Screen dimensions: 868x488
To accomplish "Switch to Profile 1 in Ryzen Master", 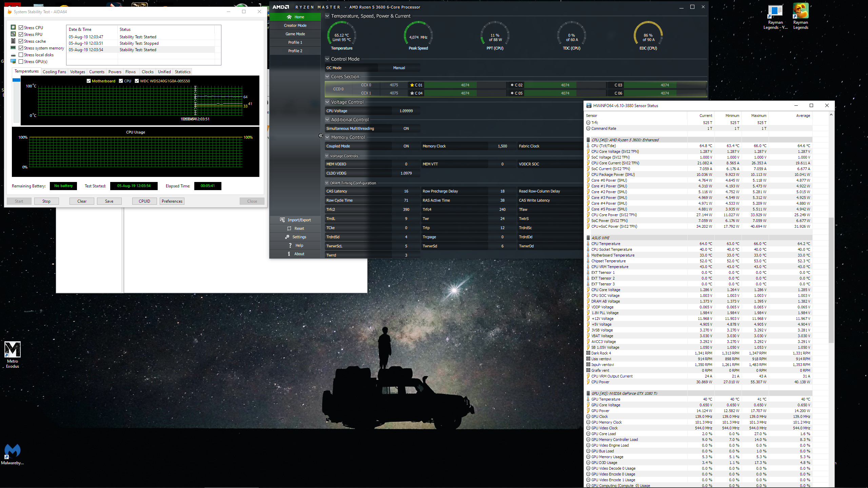I will click(295, 42).
